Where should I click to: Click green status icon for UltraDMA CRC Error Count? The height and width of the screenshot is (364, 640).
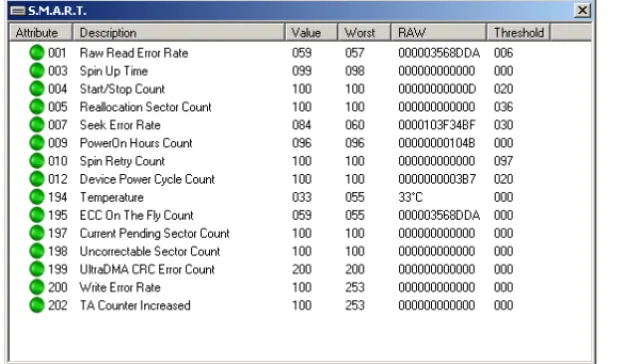(x=37, y=269)
